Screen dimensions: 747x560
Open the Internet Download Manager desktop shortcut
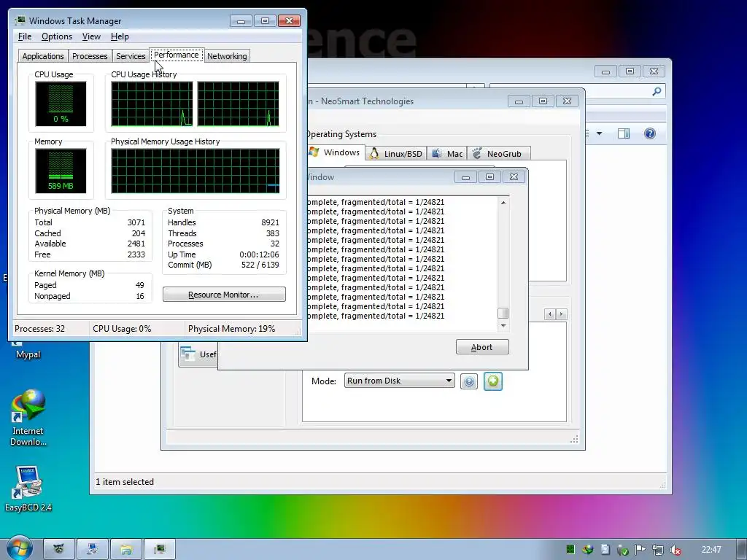pyautogui.click(x=28, y=418)
